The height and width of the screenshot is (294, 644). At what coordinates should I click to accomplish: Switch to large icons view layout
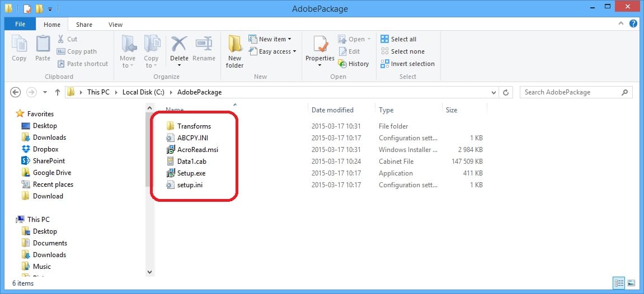[x=631, y=282]
